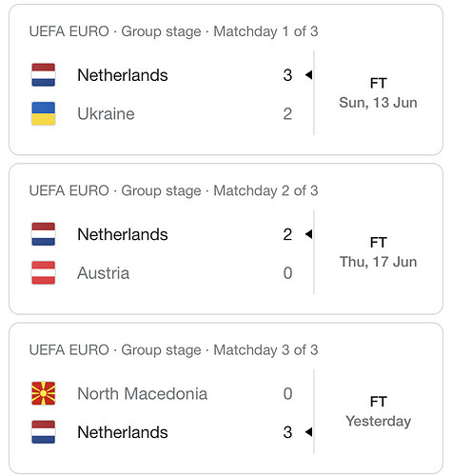Click the Netherlands flag in Matchday 2 card
This screenshot has height=476, width=452.
[44, 234]
